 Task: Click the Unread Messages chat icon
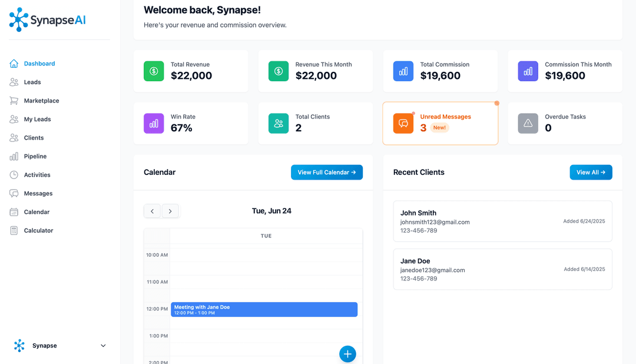[x=403, y=123]
